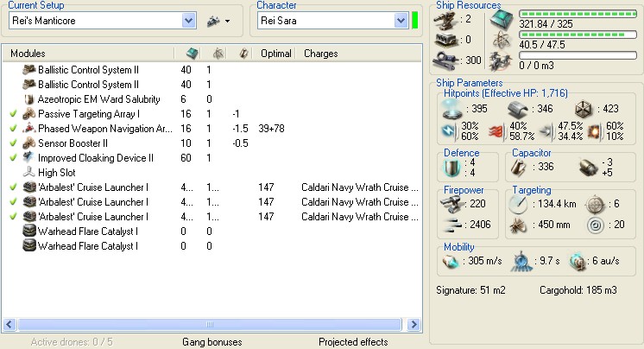Click the Improved Cloaking Device II icon
Viewport: 644px width, 349px height.
pos(28,157)
